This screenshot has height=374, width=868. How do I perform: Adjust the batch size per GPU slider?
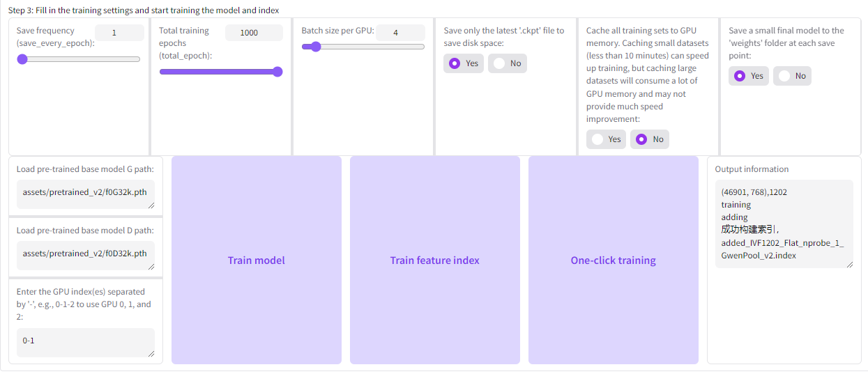click(x=363, y=47)
